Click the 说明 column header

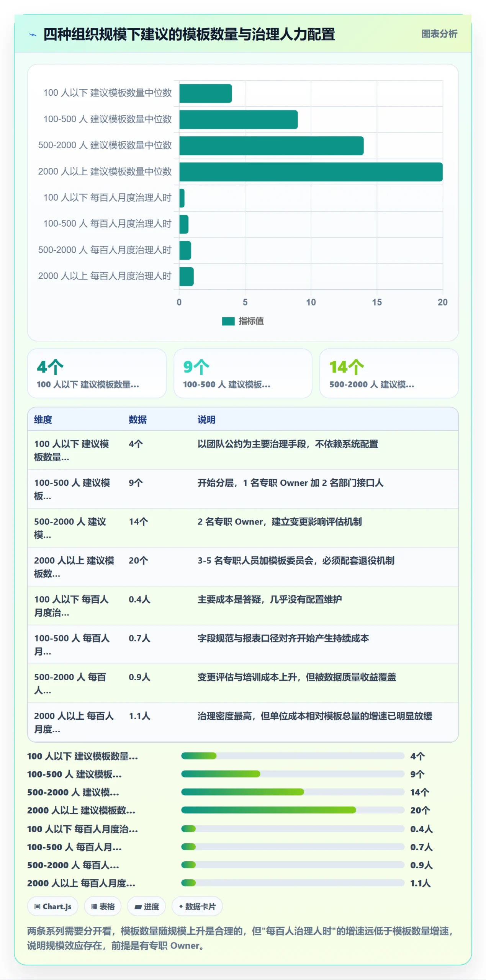click(x=206, y=419)
